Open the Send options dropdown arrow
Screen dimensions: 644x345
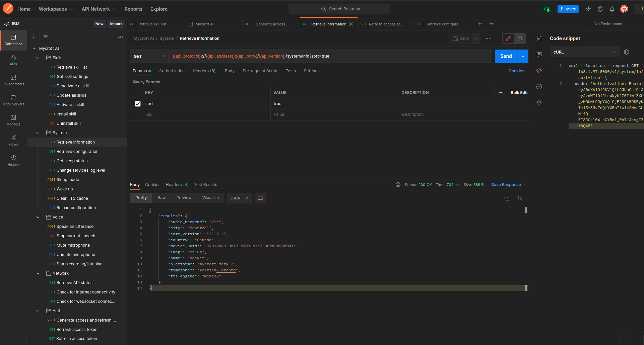point(523,56)
